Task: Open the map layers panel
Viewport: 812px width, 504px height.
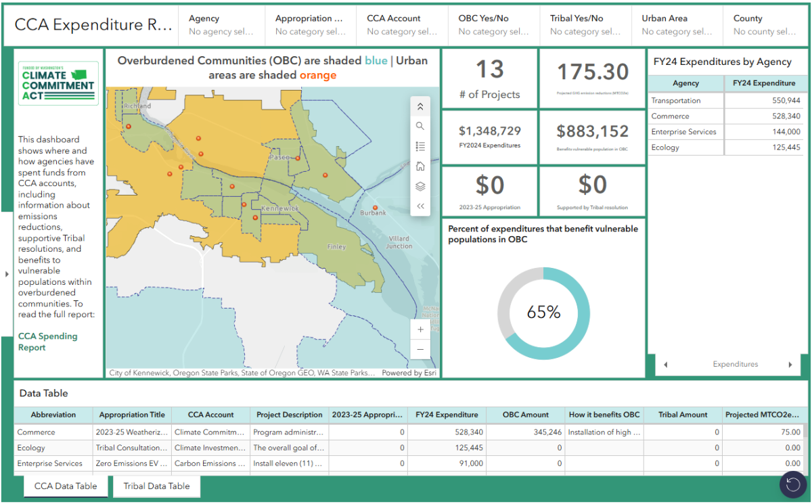Action: point(420,186)
